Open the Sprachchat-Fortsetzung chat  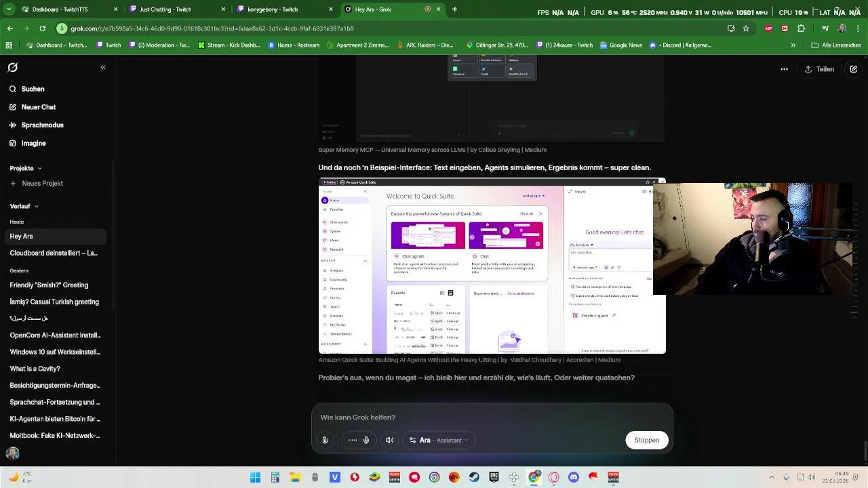[x=54, y=403]
